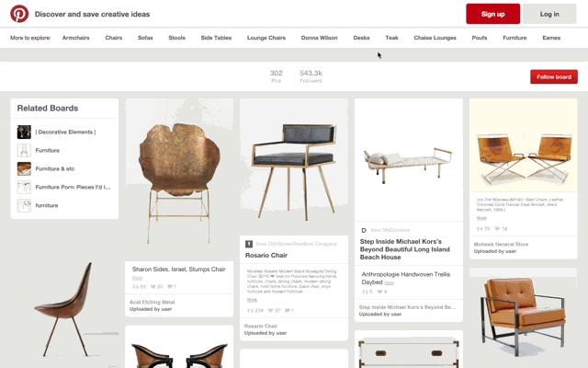Open Donna Wilson explore category

point(319,38)
